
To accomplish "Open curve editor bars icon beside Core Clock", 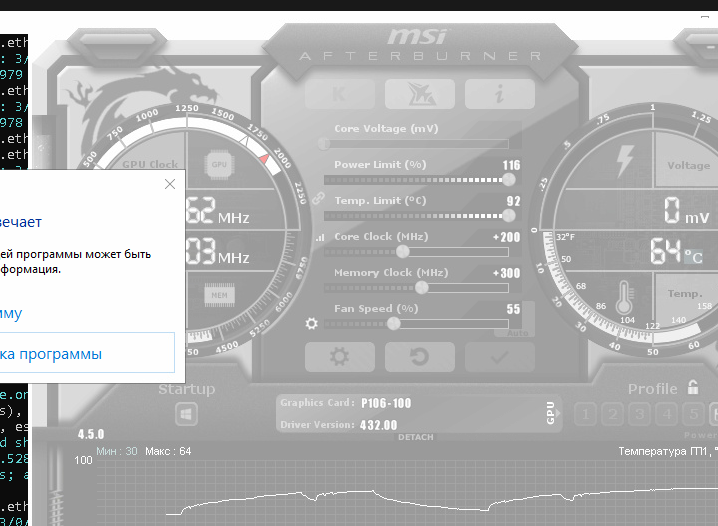I will click(320, 237).
